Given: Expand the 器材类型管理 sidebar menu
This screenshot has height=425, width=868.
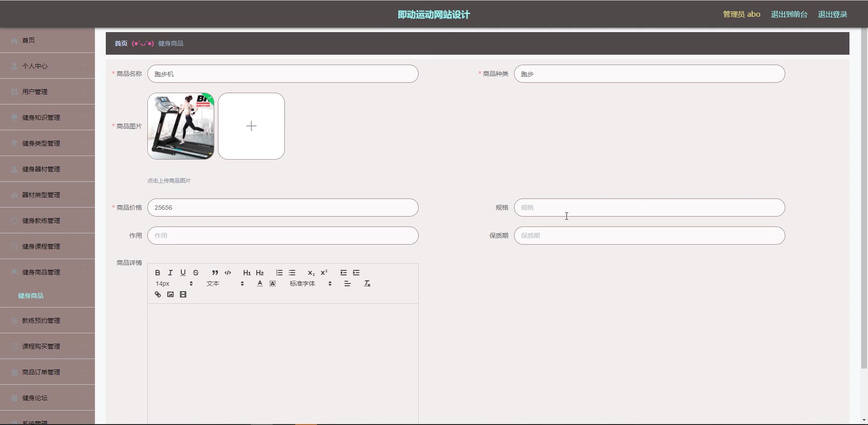Looking at the screenshot, I should point(47,195).
